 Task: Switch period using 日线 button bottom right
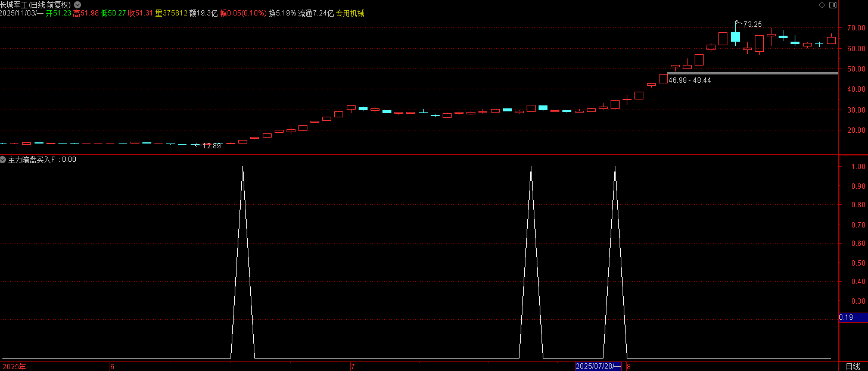coord(853,366)
